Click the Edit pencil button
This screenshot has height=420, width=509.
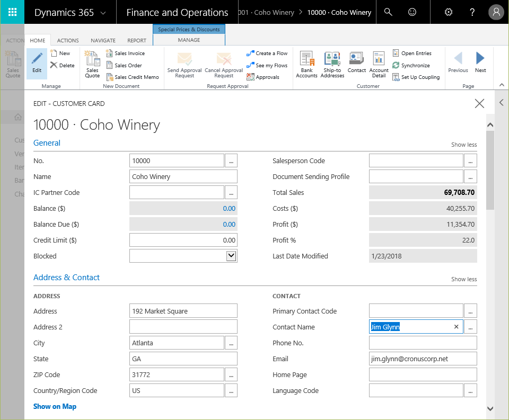tap(37, 64)
